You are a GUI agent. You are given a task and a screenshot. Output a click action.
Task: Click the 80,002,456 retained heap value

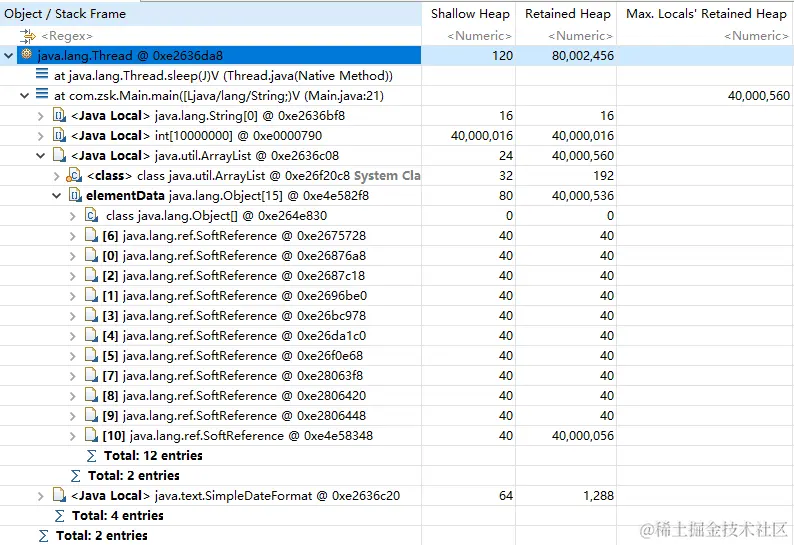(x=582, y=56)
